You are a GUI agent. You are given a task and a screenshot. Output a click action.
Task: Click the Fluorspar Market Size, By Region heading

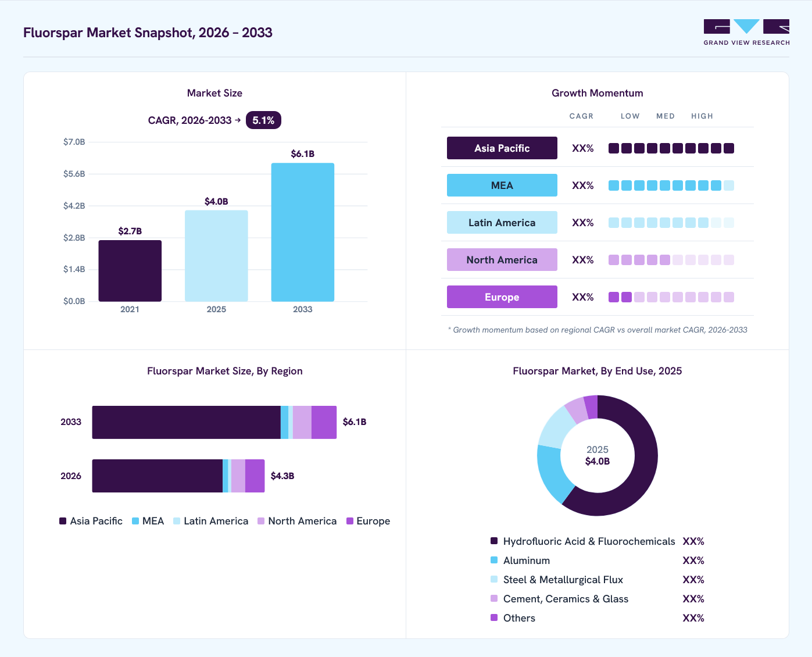[225, 371]
